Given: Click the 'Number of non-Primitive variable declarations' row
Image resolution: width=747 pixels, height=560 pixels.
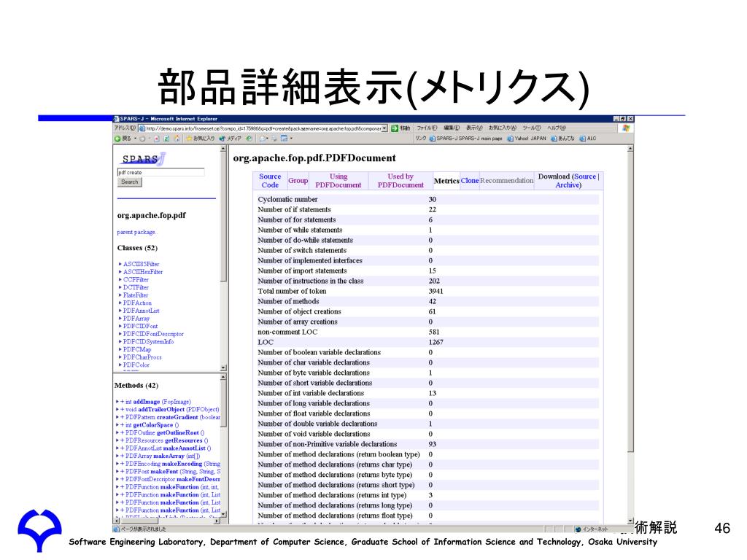Looking at the screenshot, I should (x=426, y=444).
